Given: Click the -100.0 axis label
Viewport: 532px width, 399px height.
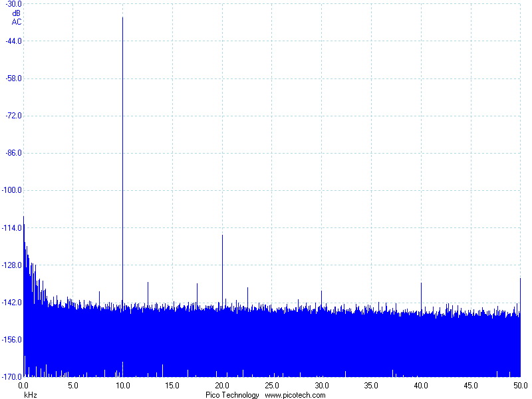Looking at the screenshot, I should (x=12, y=190).
